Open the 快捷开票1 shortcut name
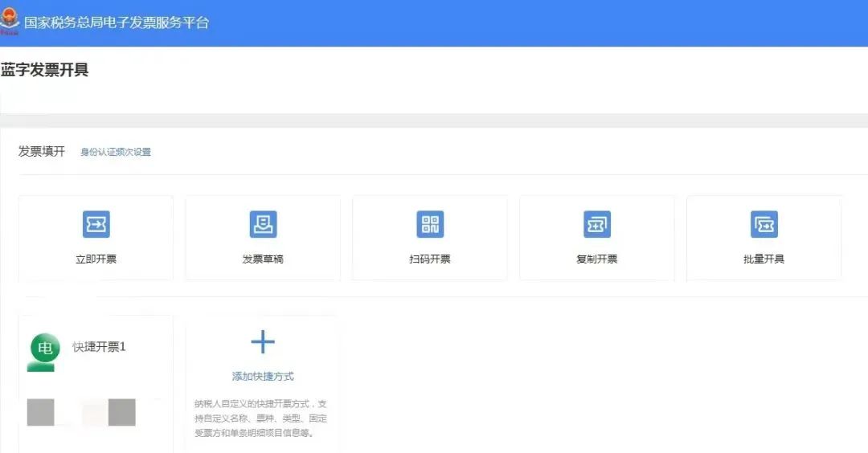Viewport: 868px width, 453px height. click(99, 347)
